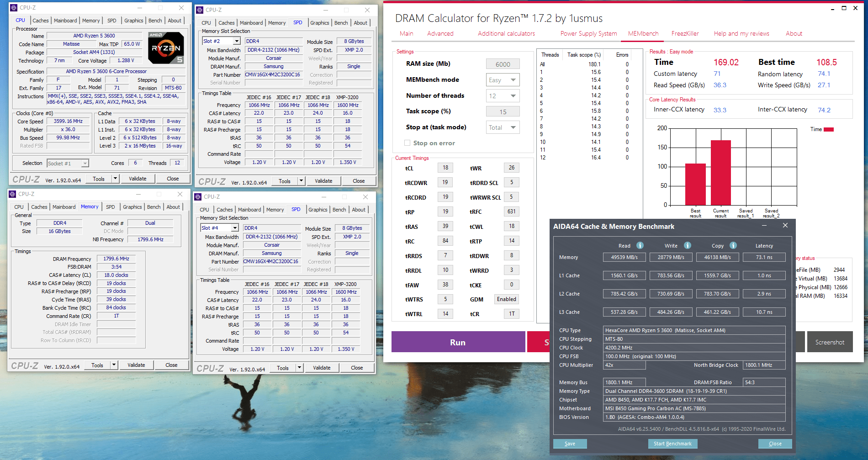This screenshot has height=460, width=868.
Task: Click the Threads column header
Action: (550, 55)
